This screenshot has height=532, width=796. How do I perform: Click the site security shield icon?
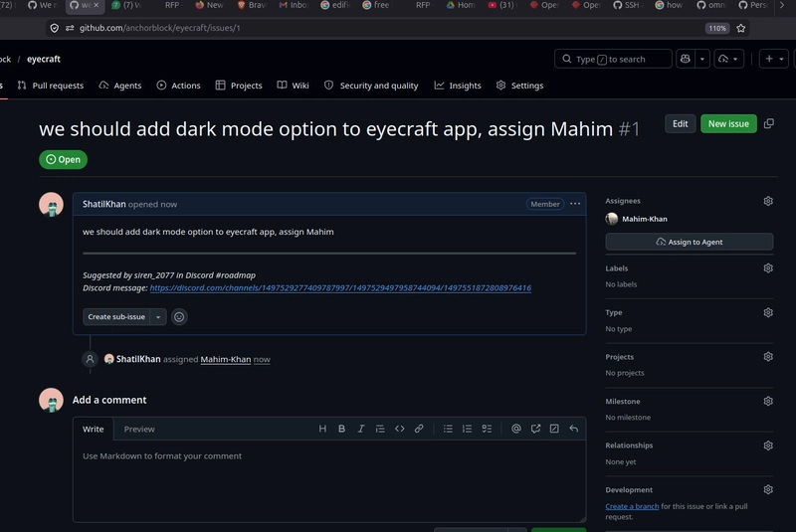tap(55, 28)
